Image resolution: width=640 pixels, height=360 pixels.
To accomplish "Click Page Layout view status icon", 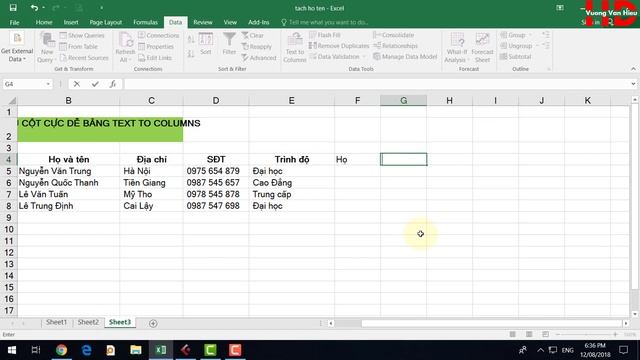I will (x=529, y=334).
